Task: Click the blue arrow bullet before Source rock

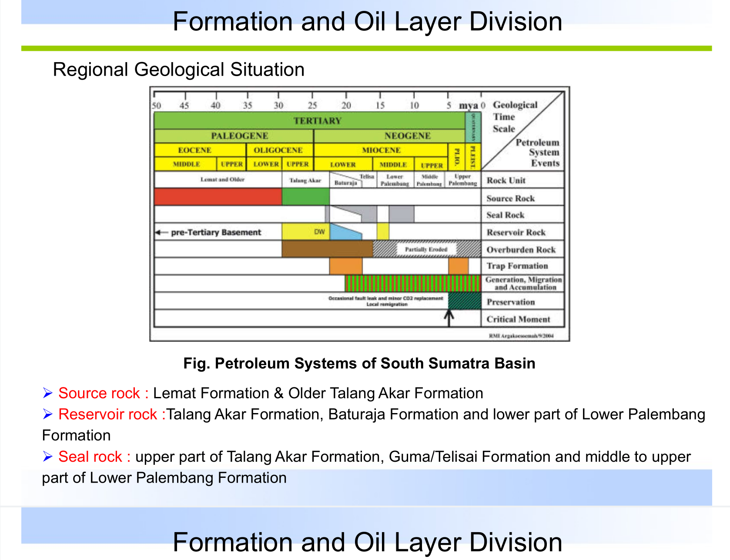Action: 47,393
